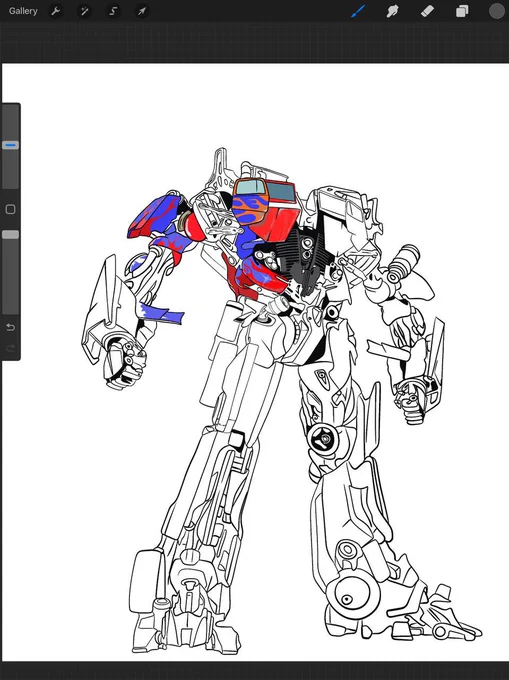Open the Adjustments magic wand menu
Screen dimensions: 509x680
(85, 11)
